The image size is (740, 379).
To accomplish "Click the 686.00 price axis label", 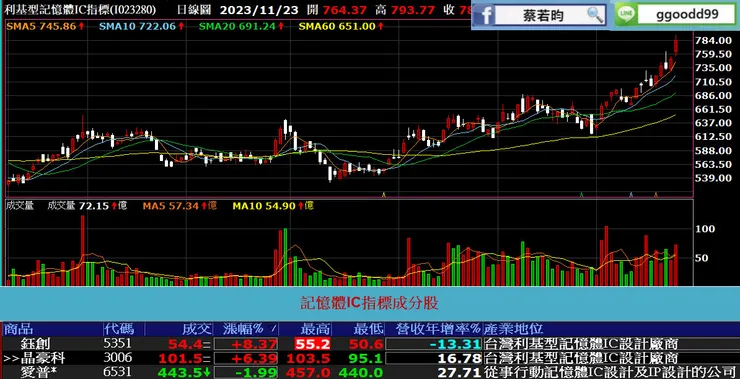I will pos(713,95).
